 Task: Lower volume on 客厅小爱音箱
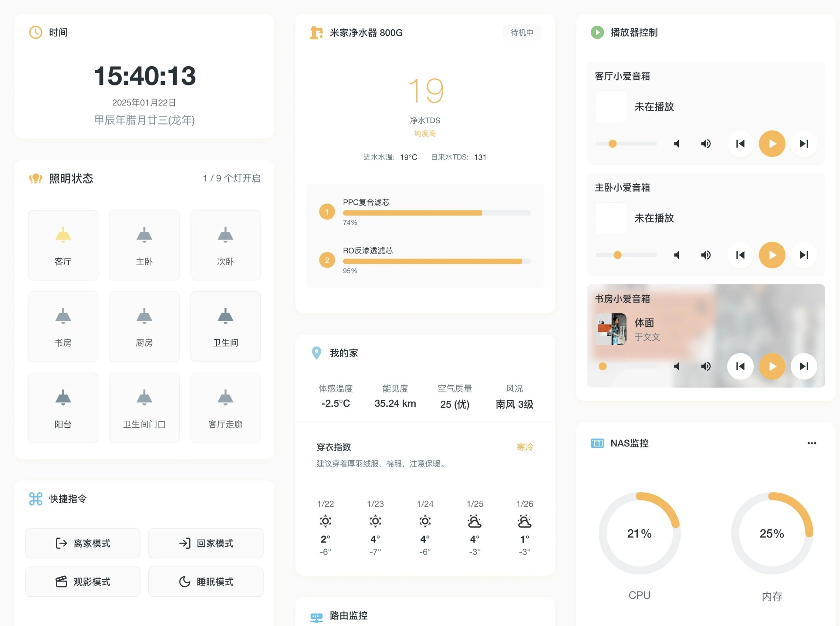(676, 144)
